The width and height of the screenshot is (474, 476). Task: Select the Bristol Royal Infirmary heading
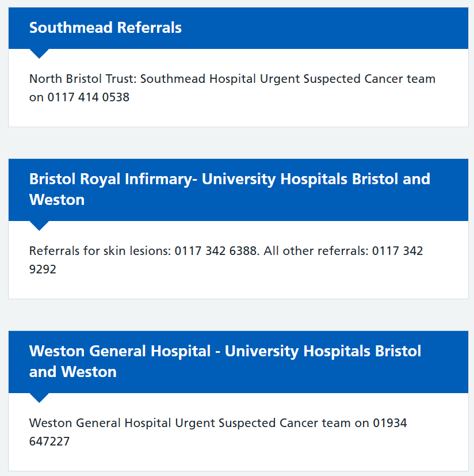pos(230,189)
